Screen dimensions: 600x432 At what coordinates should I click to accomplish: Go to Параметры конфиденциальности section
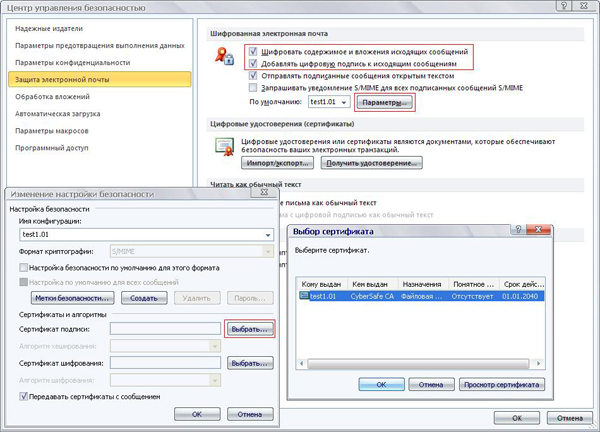point(73,62)
